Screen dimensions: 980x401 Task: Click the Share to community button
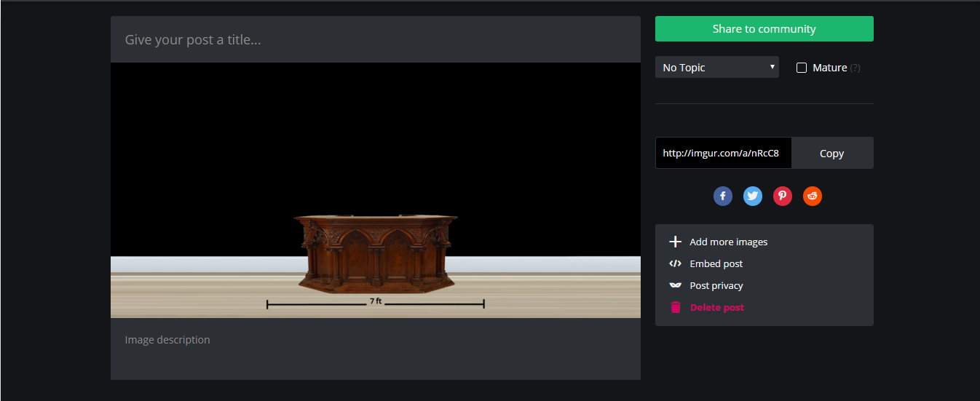[x=764, y=29]
